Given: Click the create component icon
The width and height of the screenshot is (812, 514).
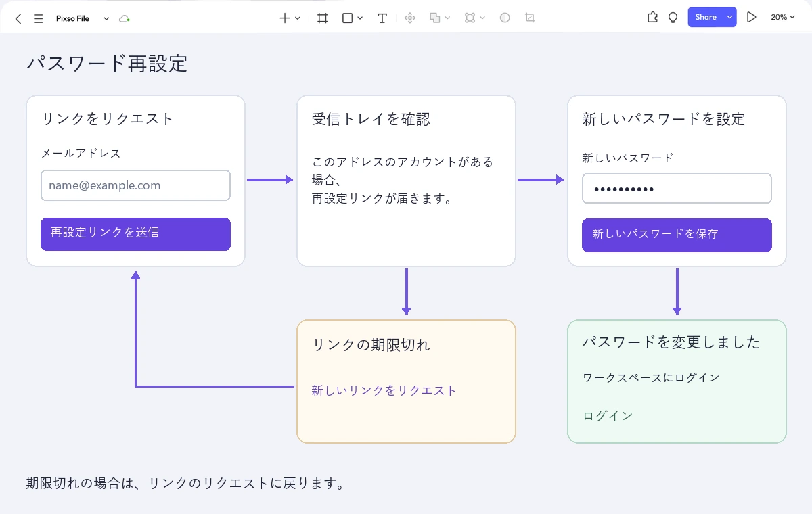Looking at the screenshot, I should point(409,18).
